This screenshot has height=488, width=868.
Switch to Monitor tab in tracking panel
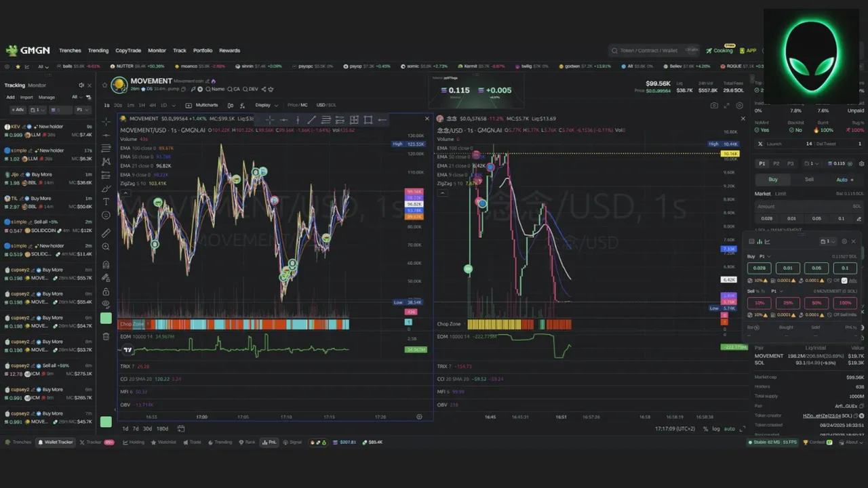37,85
